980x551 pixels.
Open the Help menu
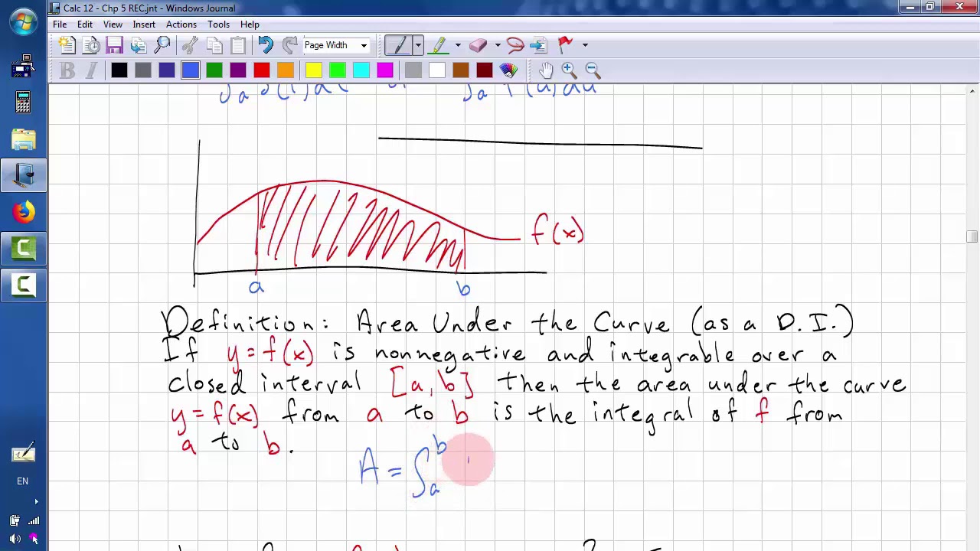(x=250, y=24)
